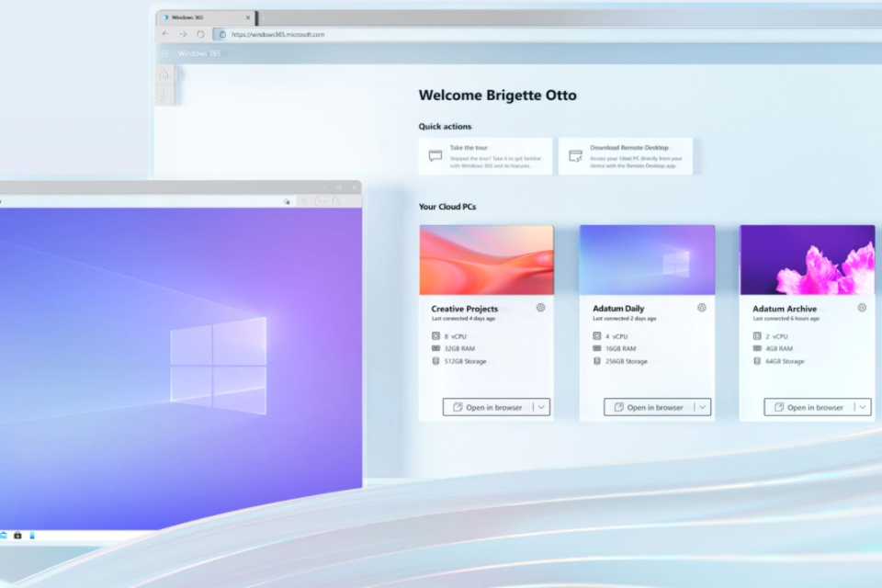Open a new browser tab
This screenshot has height=588, width=882.
264,18
